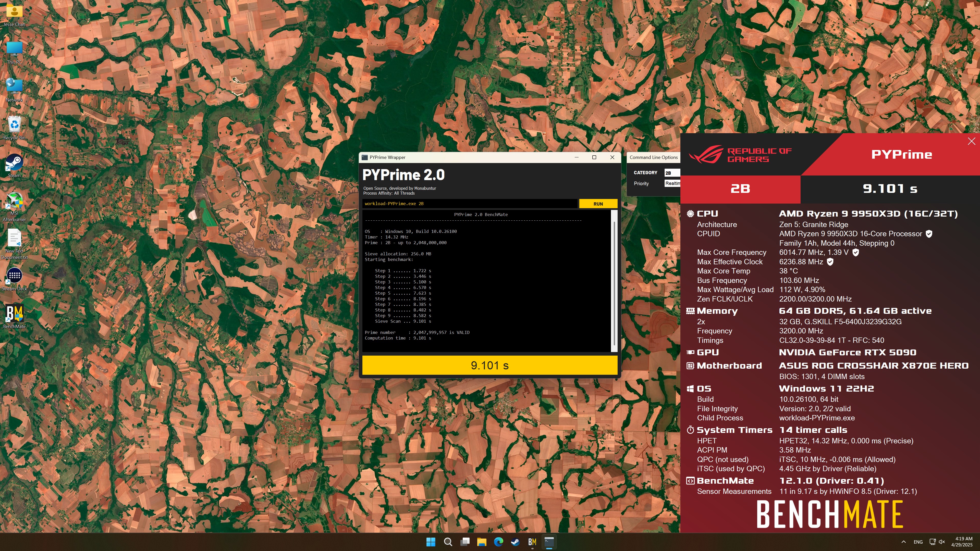Click the Windows 11 22H2 text
This screenshot has height=551, width=980.
click(826, 389)
